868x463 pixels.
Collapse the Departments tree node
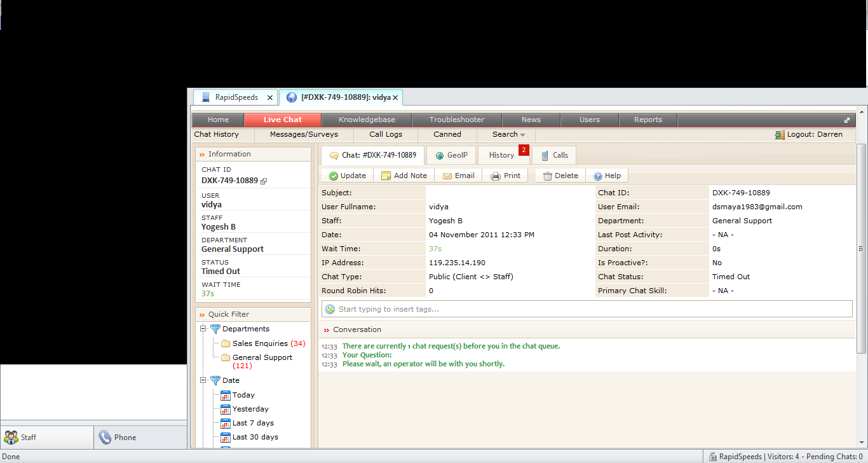(203, 329)
